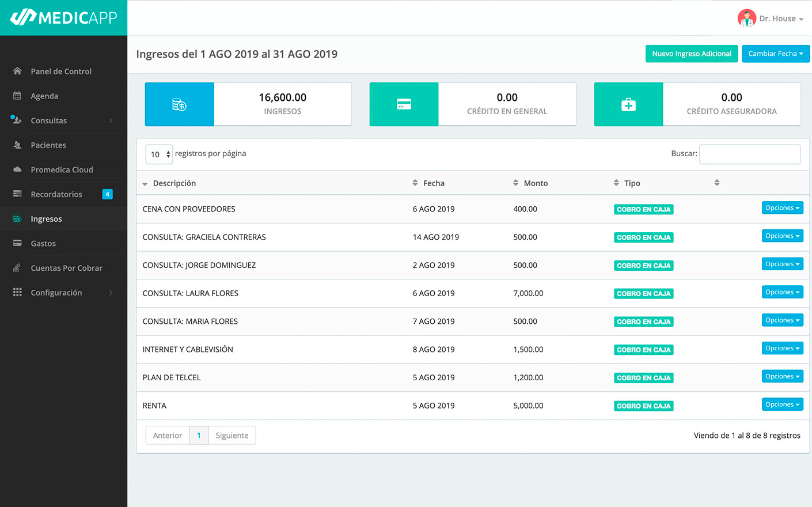
Task: Open Opciones for CONSULTA: MARIA FLORES
Action: 782,320
